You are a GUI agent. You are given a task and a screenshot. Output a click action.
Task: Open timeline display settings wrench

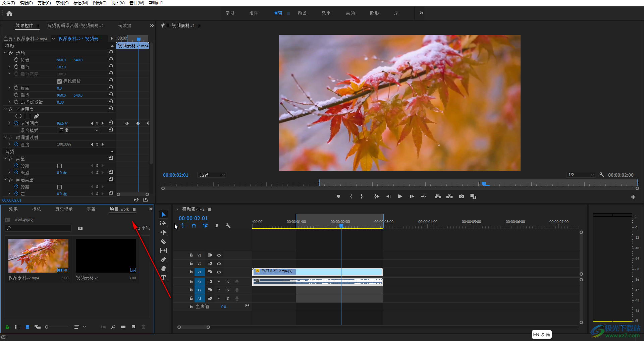(x=228, y=226)
